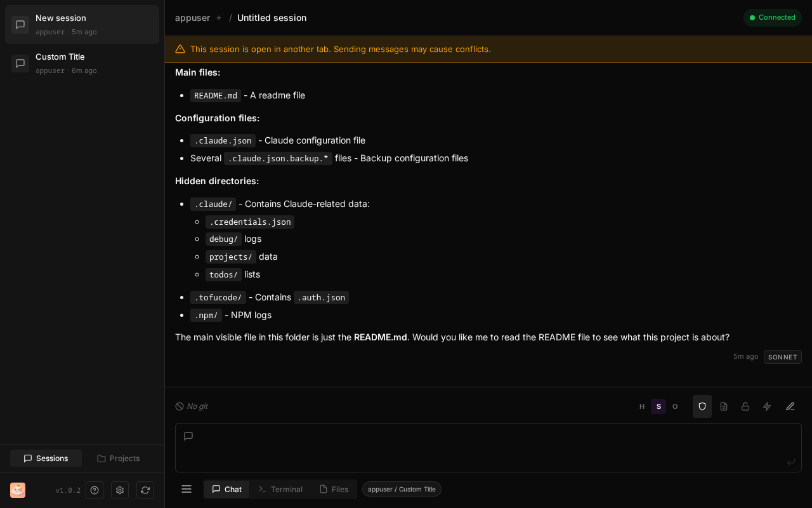Switch to the Terminal tab

tap(280, 489)
